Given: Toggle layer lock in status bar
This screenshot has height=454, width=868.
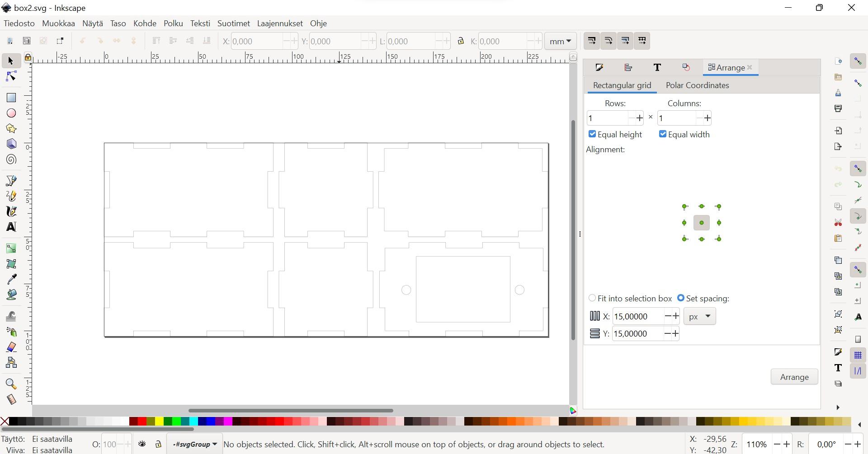Looking at the screenshot, I should (158, 445).
